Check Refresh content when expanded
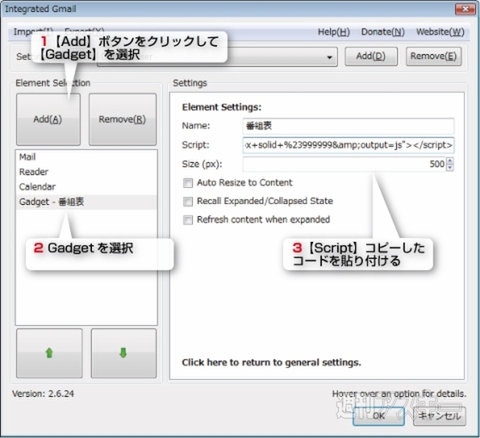This screenshot has height=438, width=480. point(188,220)
